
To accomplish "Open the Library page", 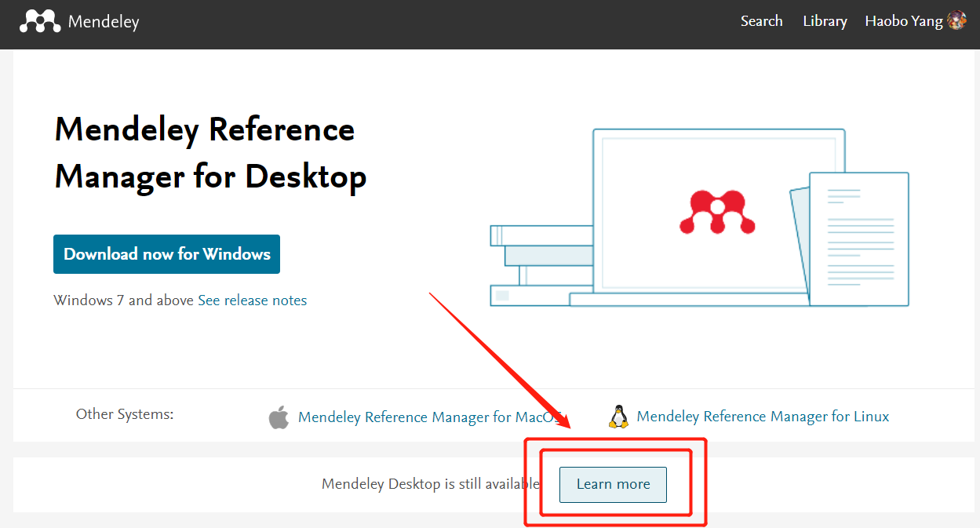I will click(825, 21).
